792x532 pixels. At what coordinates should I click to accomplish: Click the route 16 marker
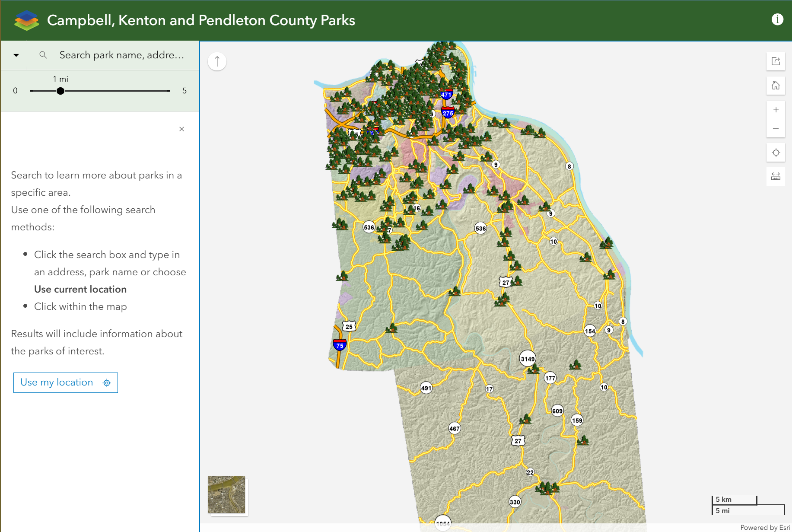pyautogui.click(x=417, y=208)
